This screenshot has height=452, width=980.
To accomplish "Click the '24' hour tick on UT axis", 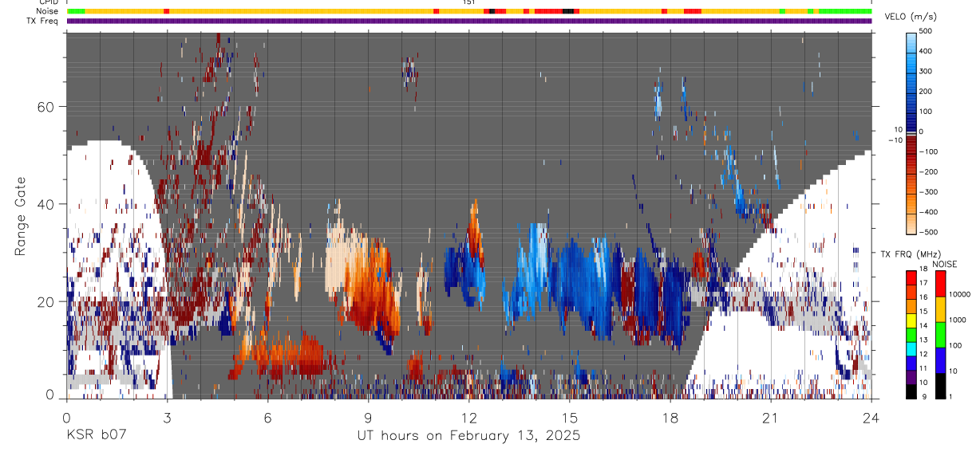I will [x=871, y=417].
